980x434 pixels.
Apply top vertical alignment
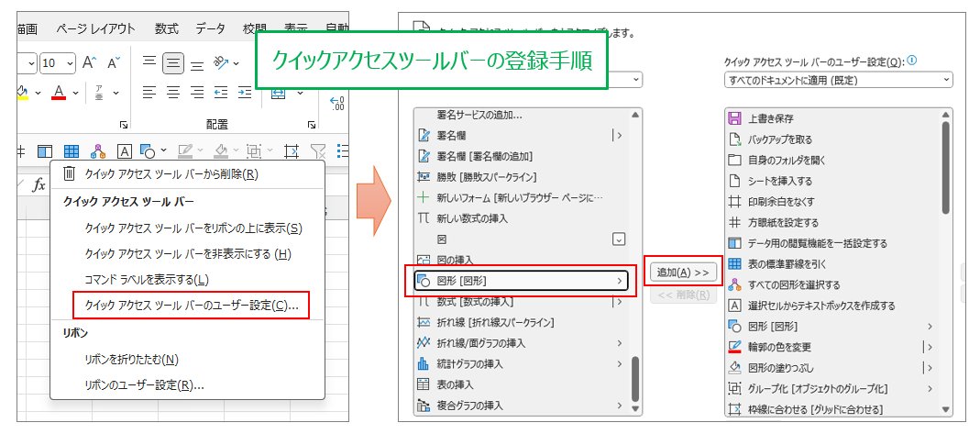pyautogui.click(x=149, y=61)
